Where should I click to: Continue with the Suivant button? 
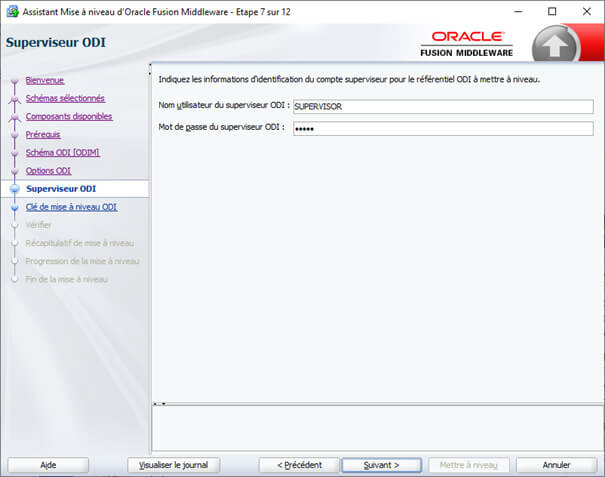pyautogui.click(x=381, y=465)
